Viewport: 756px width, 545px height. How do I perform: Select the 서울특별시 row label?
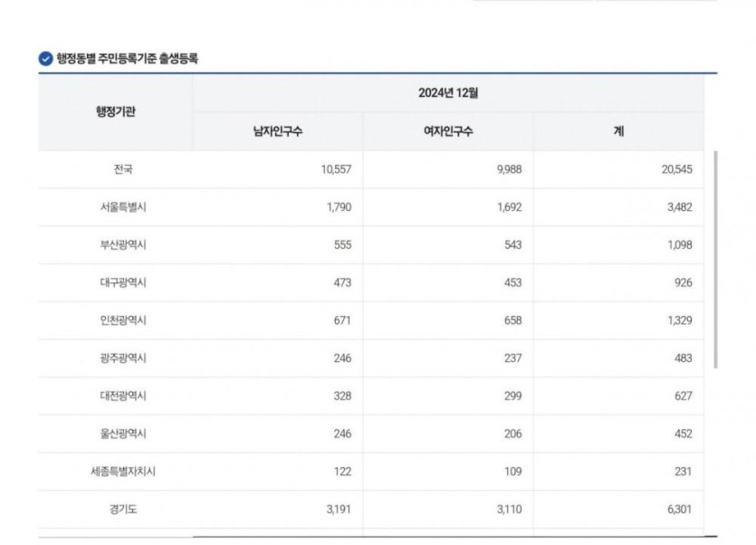pos(123,207)
